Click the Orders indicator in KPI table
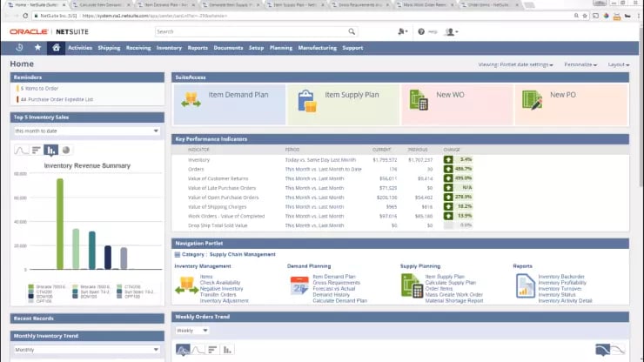 point(196,170)
